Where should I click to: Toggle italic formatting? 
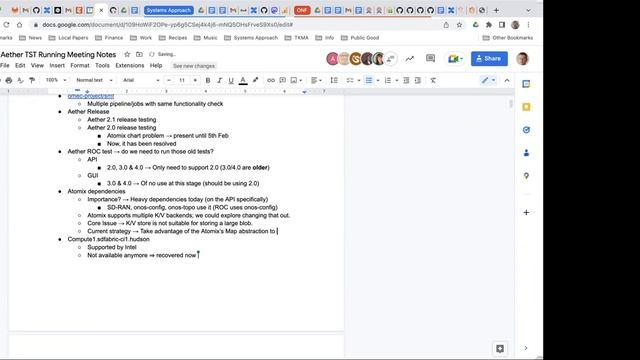pyautogui.click(x=219, y=80)
